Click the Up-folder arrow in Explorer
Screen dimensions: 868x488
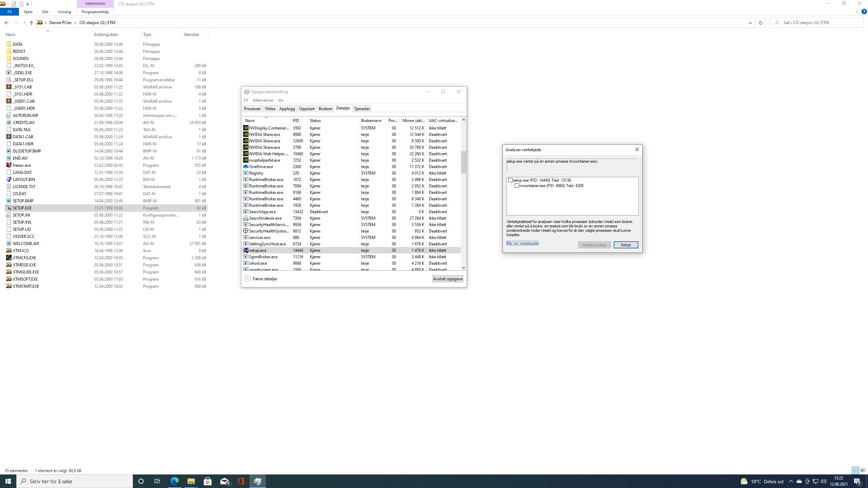(31, 23)
